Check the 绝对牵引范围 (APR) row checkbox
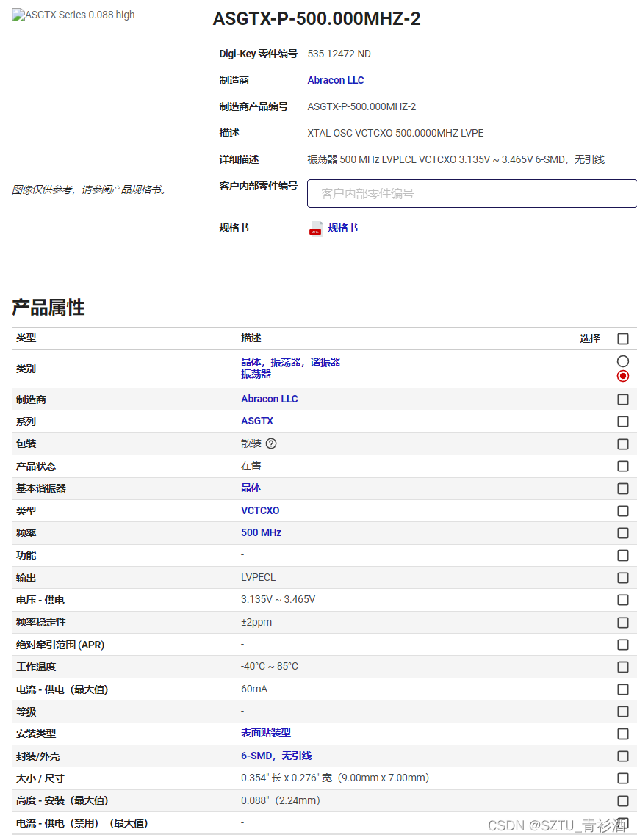The image size is (637, 840). 623,645
